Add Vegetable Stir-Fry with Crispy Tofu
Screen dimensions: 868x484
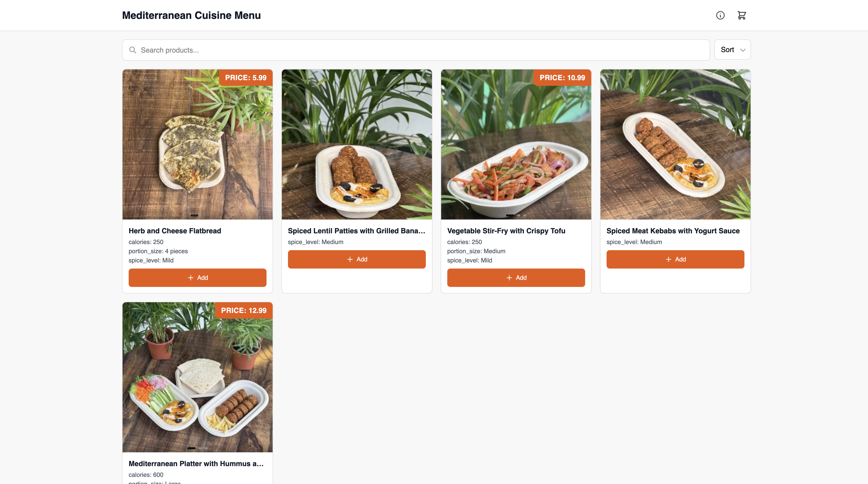516,278
